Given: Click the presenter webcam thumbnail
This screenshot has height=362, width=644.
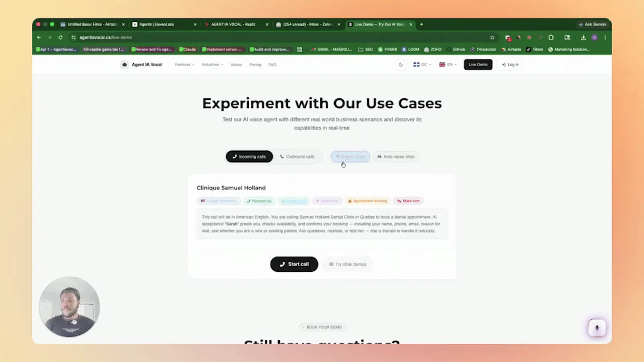Looking at the screenshot, I should click(69, 306).
